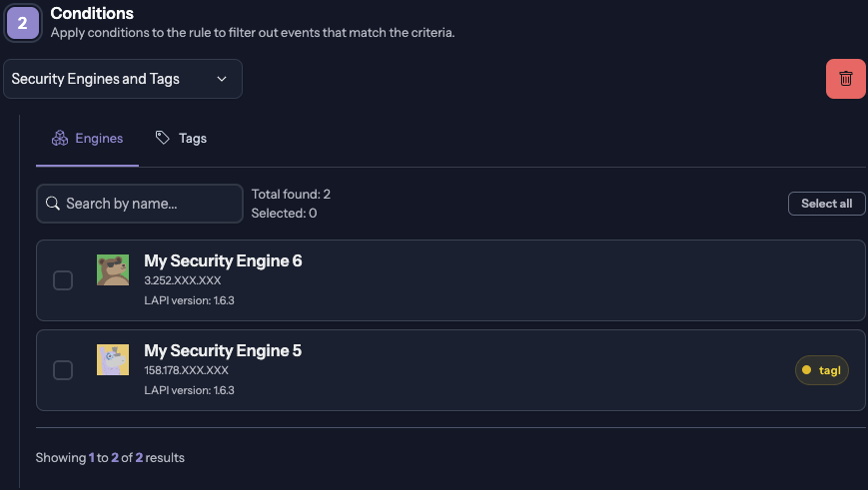This screenshot has height=490, width=868.
Task: Open the Security Engines and Tags dropdown
Action: [x=122, y=79]
